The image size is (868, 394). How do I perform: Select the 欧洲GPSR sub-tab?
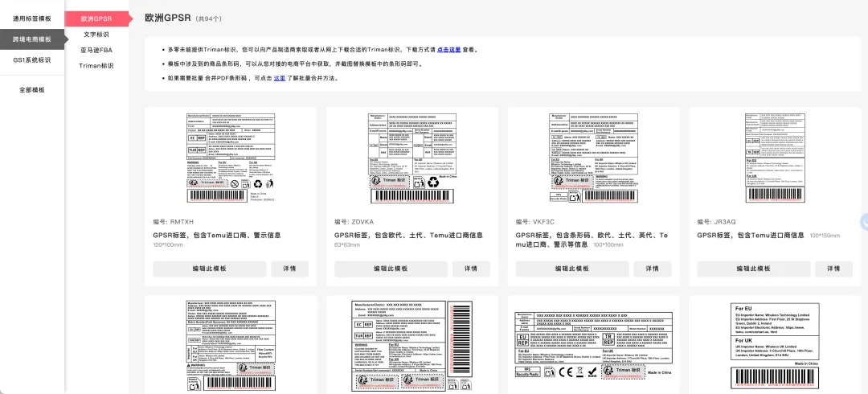(97, 18)
